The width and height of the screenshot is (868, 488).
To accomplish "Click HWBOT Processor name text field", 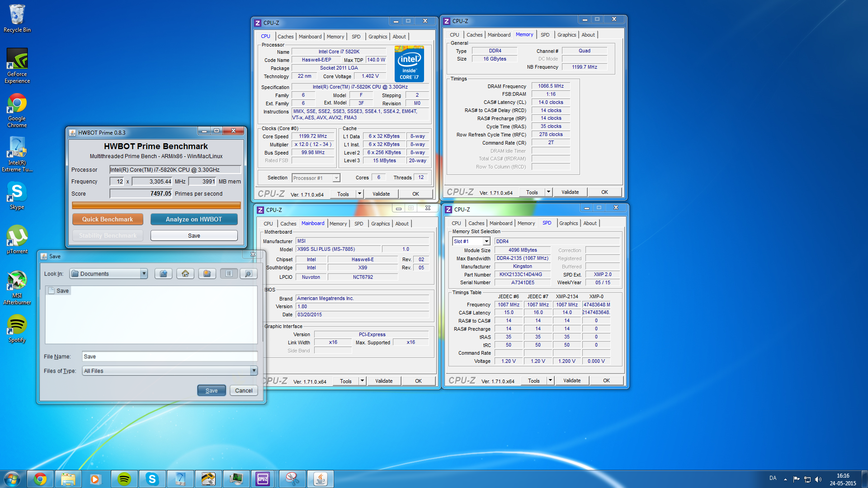I will click(175, 169).
